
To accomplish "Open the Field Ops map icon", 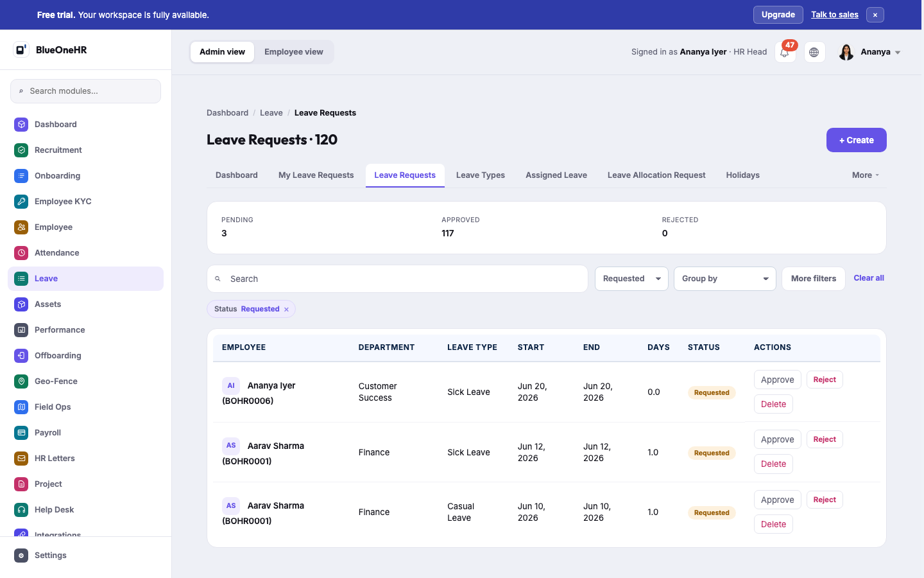I will click(x=21, y=407).
